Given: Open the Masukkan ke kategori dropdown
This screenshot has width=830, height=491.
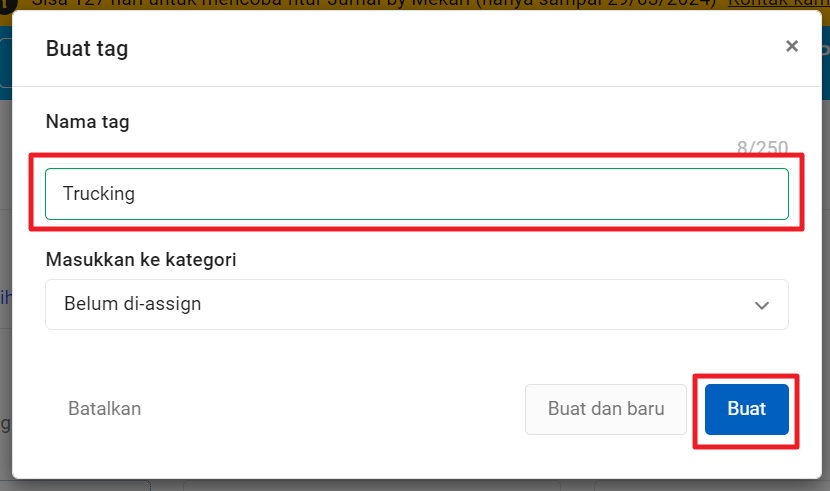Looking at the screenshot, I should point(416,304).
